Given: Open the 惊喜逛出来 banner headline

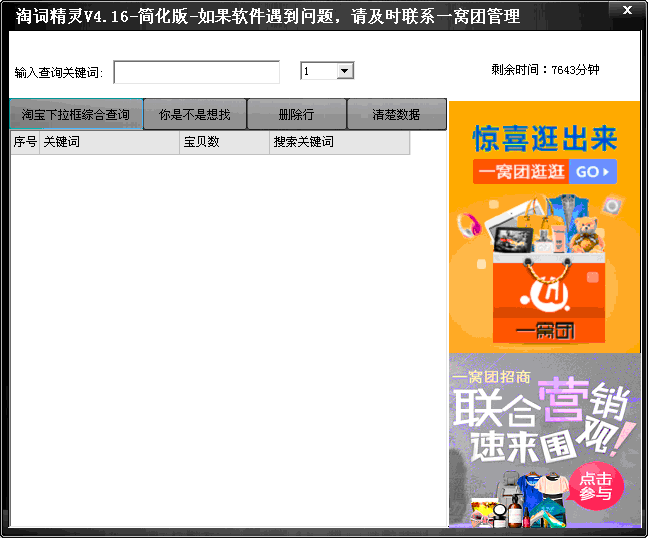Looking at the screenshot, I should click(x=544, y=137).
